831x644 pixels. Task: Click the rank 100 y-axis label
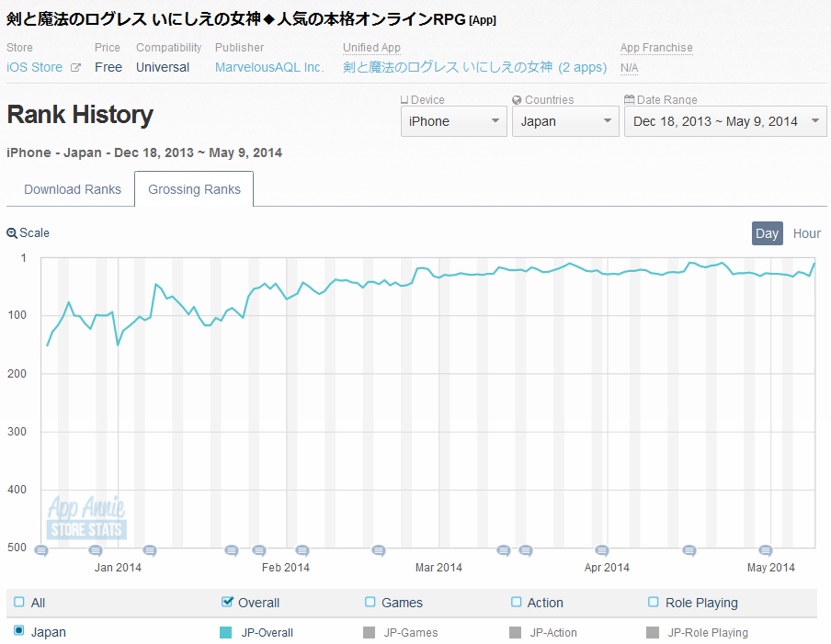(17, 315)
